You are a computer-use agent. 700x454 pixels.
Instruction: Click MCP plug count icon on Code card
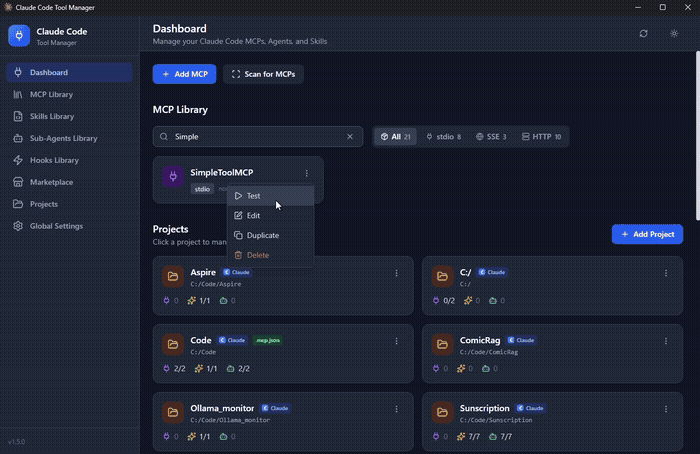pos(167,369)
